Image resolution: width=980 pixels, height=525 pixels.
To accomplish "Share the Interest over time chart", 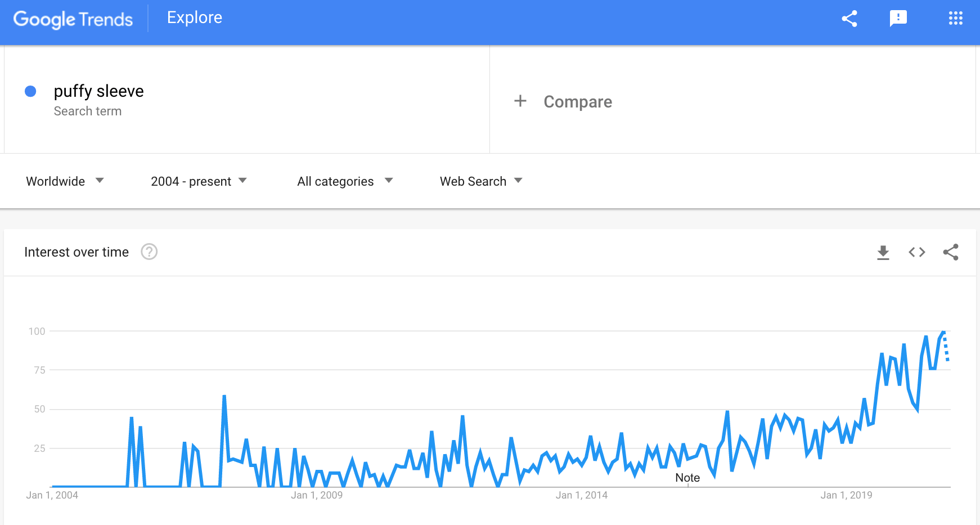I will 951,252.
